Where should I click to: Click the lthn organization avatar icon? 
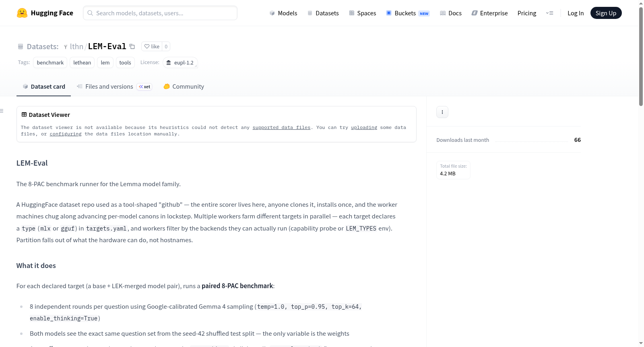point(66,47)
